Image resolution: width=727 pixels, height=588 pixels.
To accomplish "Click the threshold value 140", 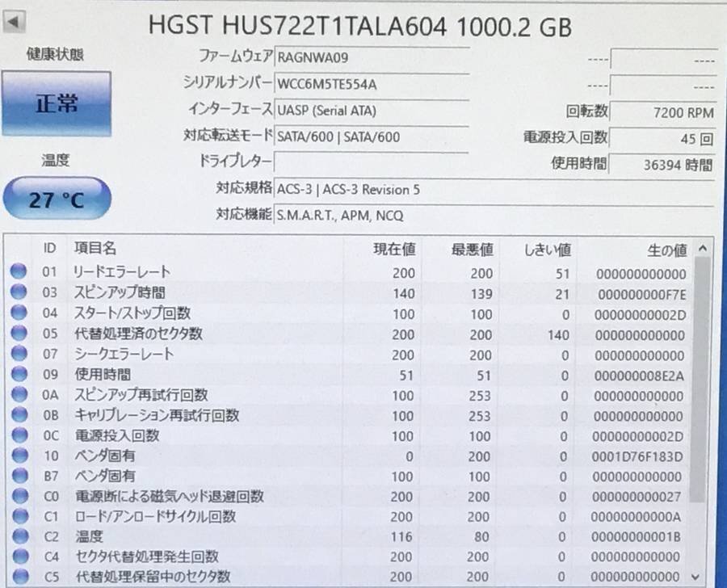I will pos(558,335).
